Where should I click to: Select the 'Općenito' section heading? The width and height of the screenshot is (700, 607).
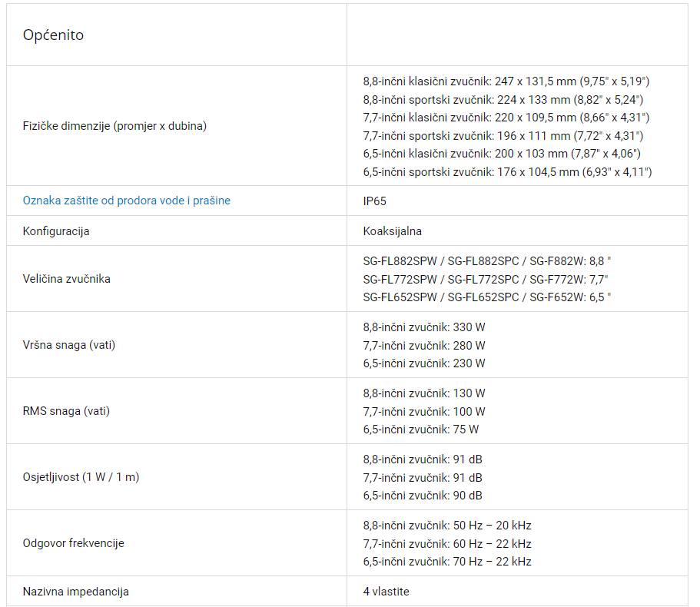[53, 35]
